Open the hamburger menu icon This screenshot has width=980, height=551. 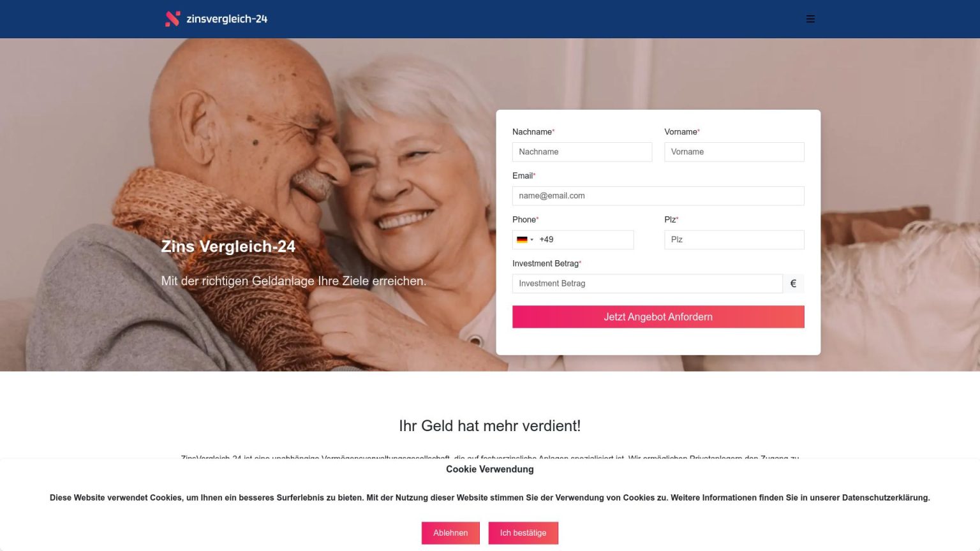810,19
